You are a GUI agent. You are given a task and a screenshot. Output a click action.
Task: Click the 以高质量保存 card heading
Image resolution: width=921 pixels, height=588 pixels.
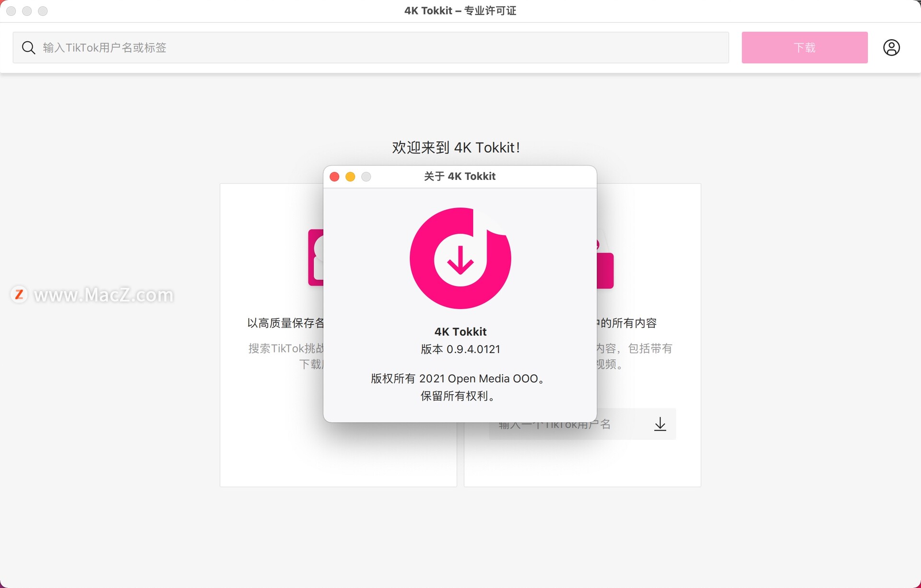coord(285,323)
